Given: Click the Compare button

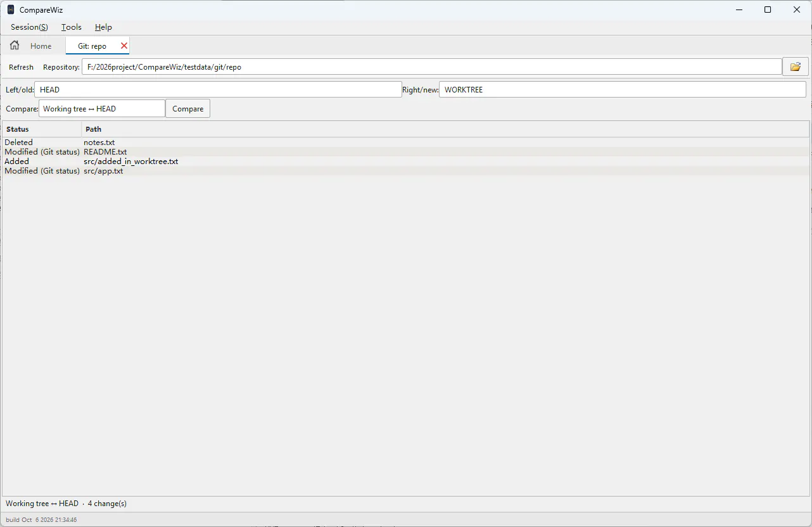Looking at the screenshot, I should tap(188, 109).
